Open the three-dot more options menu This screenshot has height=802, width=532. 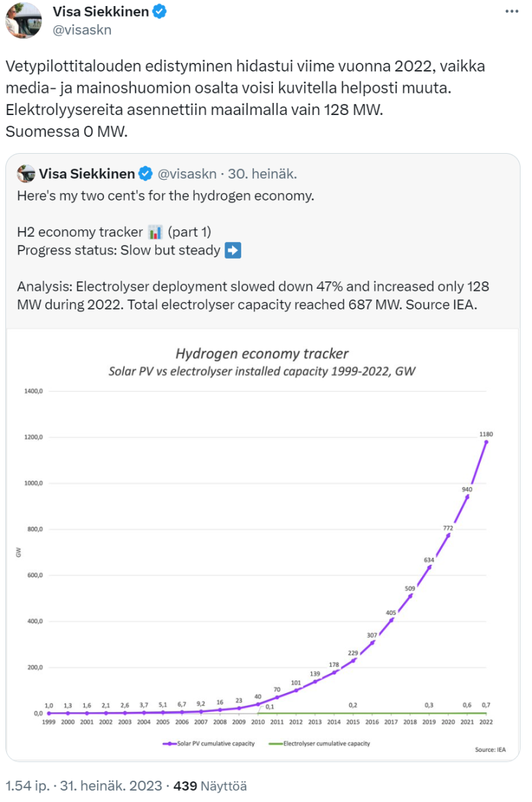[510, 12]
